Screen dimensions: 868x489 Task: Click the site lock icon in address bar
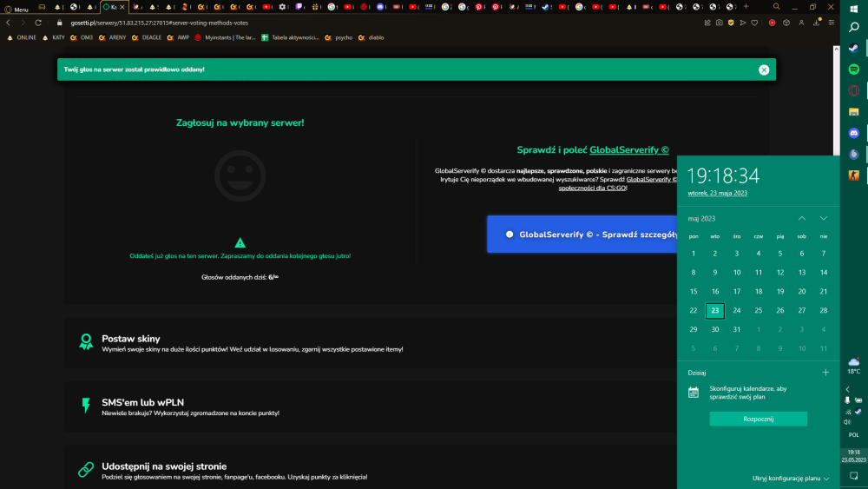60,23
